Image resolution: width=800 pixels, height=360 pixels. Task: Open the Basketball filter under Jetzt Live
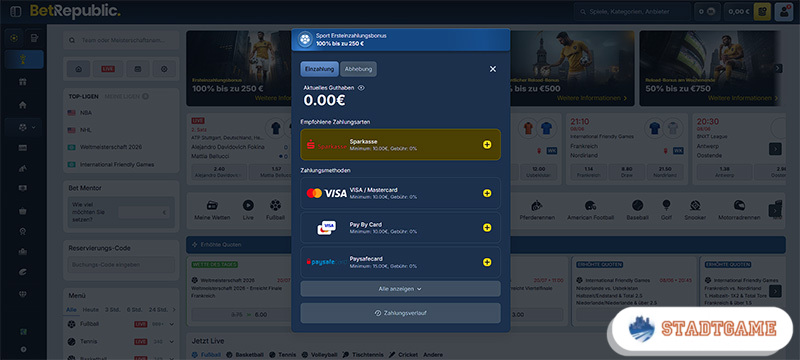245,354
